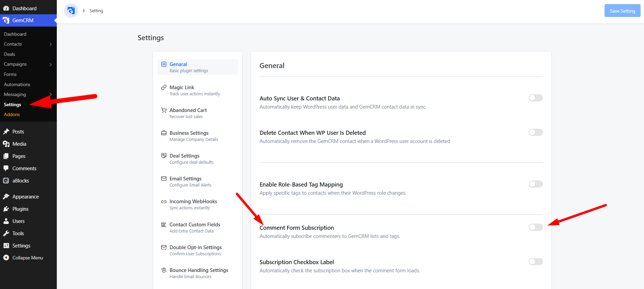
Task: Click the Double Opt-in Settings envelope icon
Action: (x=164, y=247)
